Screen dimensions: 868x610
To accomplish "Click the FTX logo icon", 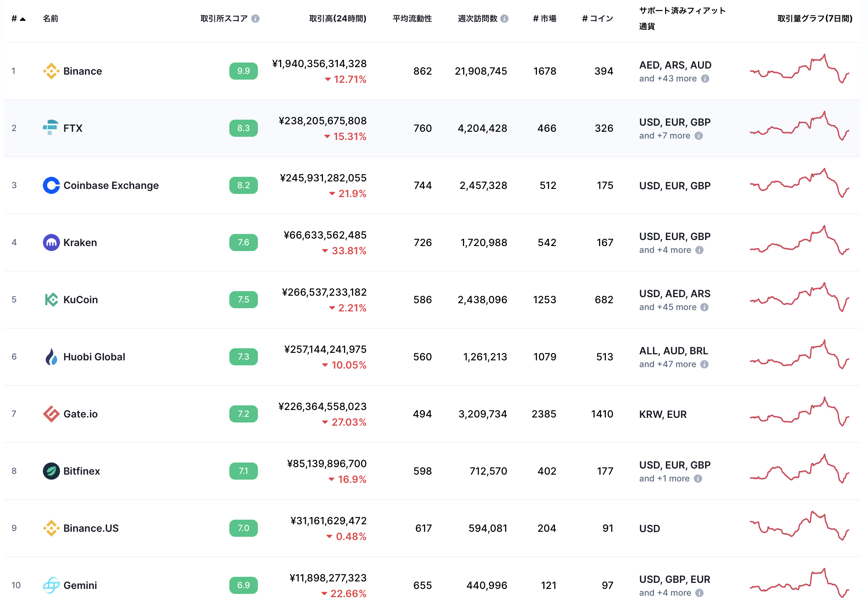I will (50, 128).
